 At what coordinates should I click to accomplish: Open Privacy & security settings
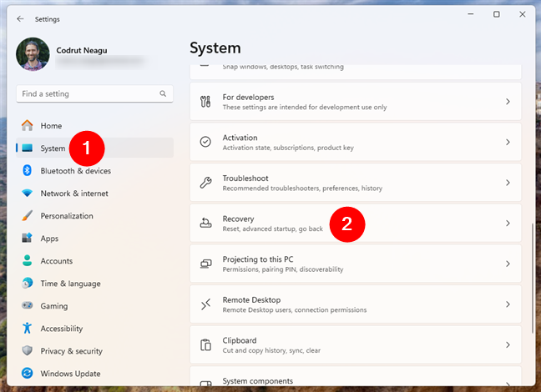pos(94,351)
